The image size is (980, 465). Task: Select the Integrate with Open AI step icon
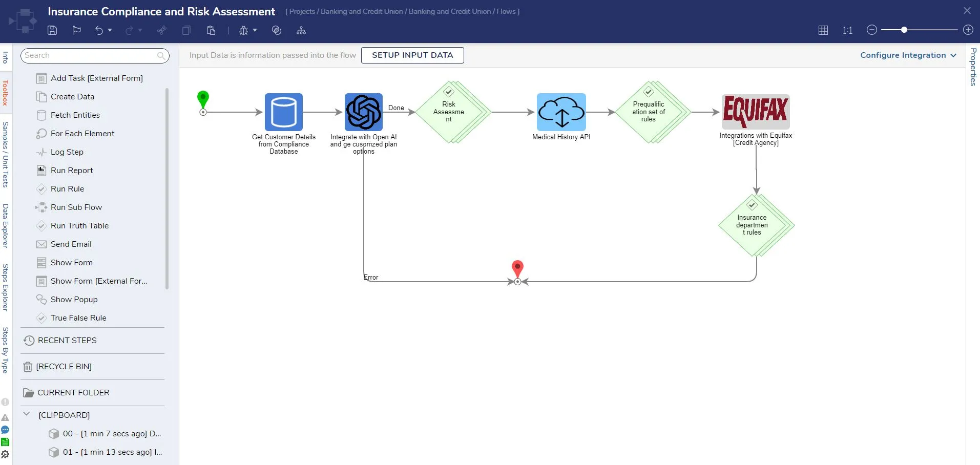click(x=364, y=112)
